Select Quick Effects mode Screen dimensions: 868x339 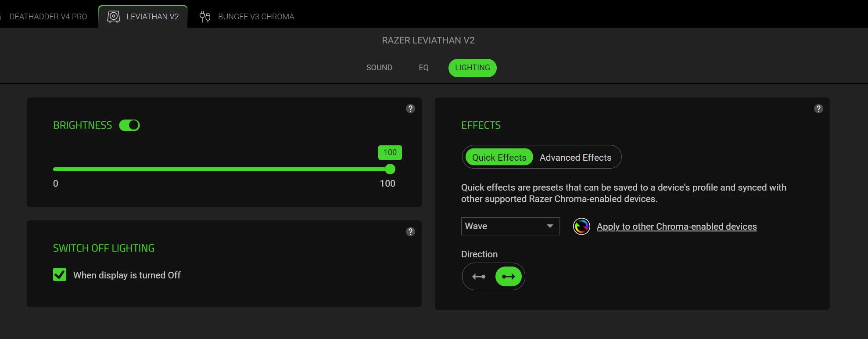(499, 157)
